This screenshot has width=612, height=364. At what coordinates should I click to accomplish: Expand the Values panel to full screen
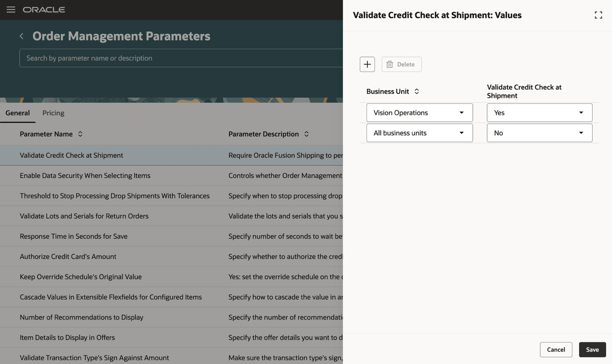598,15
